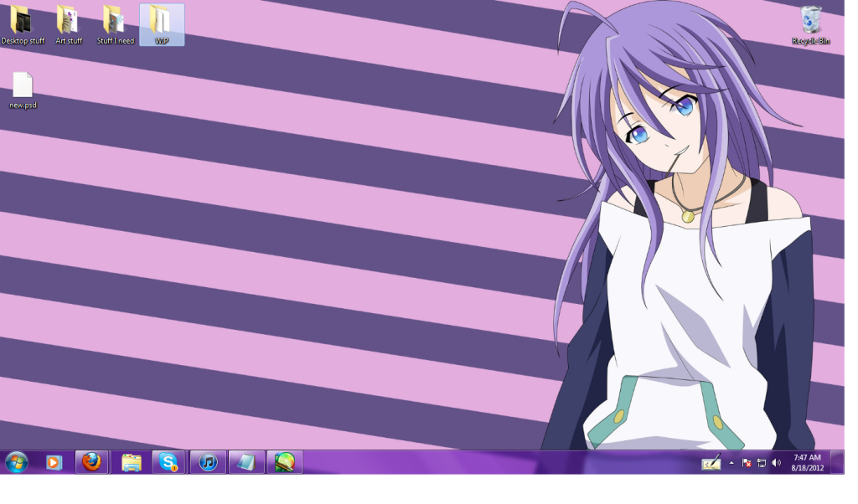This screenshot has width=858, height=504.
Task: Open the volume speaker icon
Action: (776, 463)
